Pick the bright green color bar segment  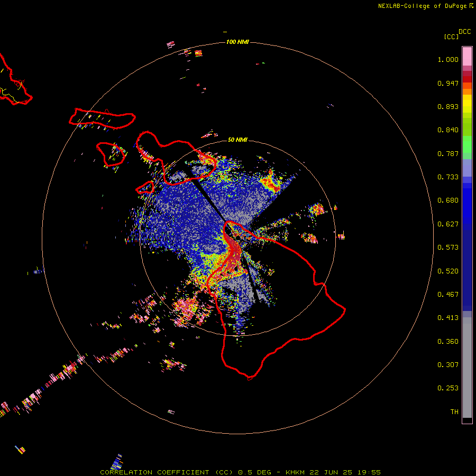pos(467,144)
